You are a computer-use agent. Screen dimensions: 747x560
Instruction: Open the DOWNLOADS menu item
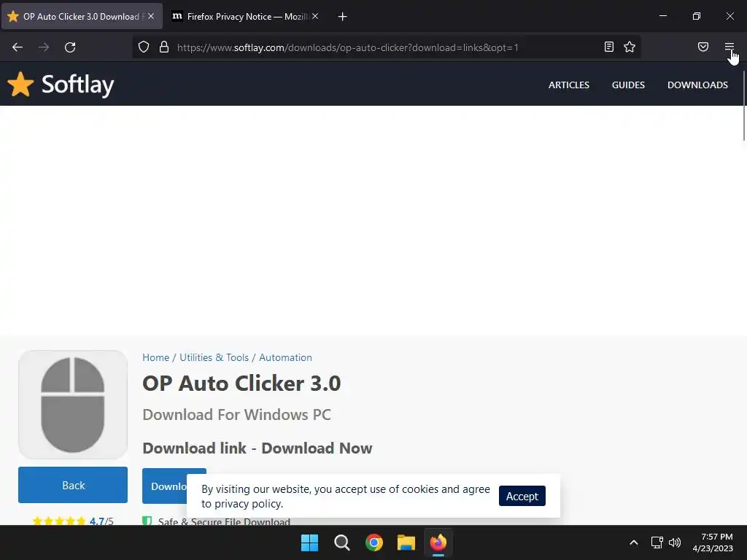(697, 85)
